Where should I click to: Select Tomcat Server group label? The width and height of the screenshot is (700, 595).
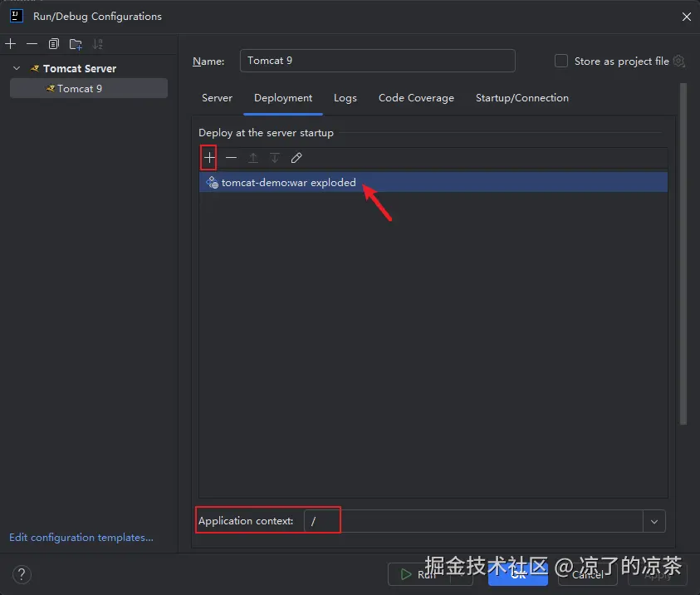80,68
